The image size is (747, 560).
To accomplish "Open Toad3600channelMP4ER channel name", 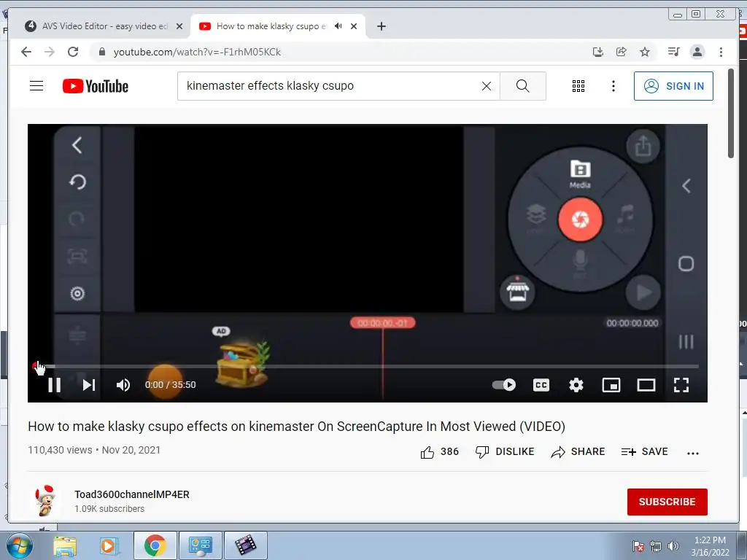I will pos(132,494).
